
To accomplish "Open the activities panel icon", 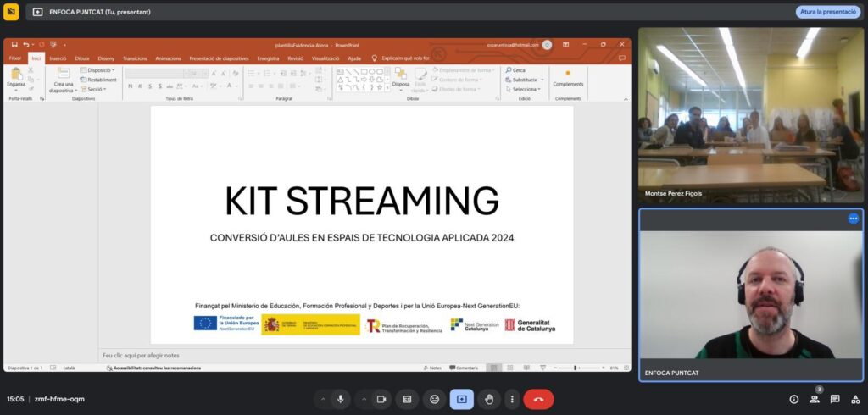I will pyautogui.click(x=854, y=399).
